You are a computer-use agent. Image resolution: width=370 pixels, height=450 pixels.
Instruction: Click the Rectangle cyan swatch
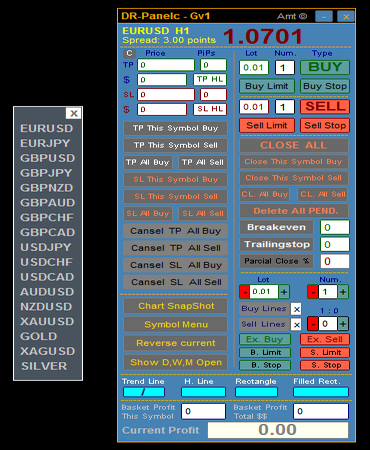tap(256, 392)
